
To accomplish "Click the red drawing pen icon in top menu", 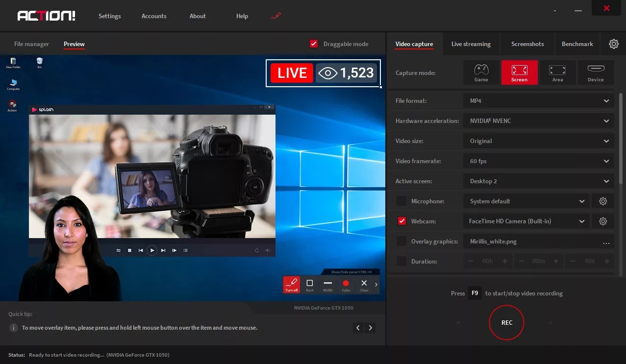I will pyautogui.click(x=276, y=16).
